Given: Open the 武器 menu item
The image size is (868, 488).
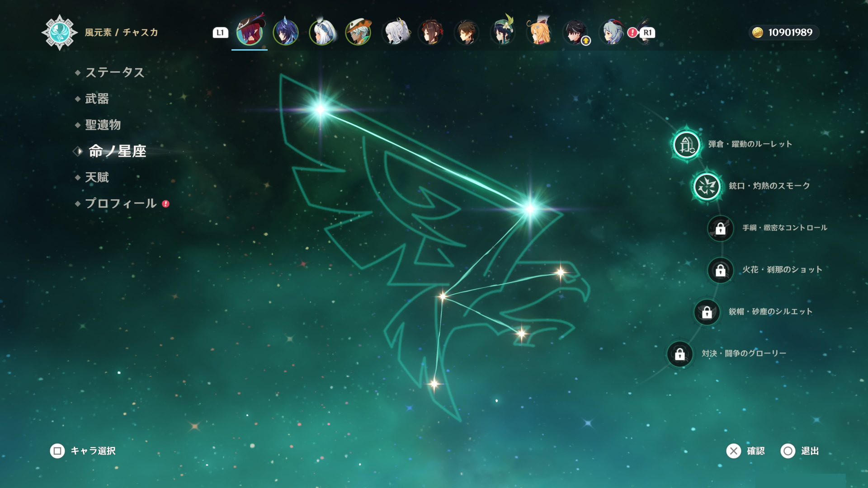Looking at the screenshot, I should (97, 99).
